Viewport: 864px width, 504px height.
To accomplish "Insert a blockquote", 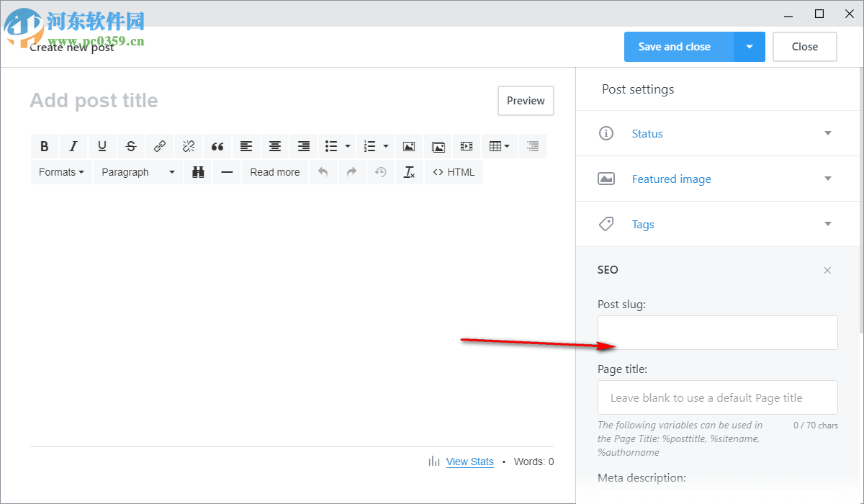I will click(x=217, y=146).
